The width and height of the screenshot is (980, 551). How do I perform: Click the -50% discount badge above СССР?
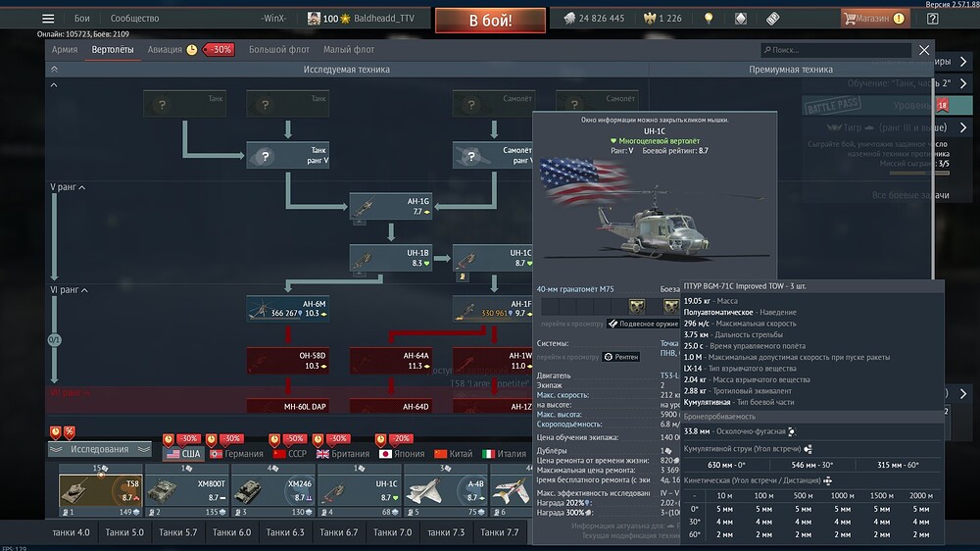[294, 438]
